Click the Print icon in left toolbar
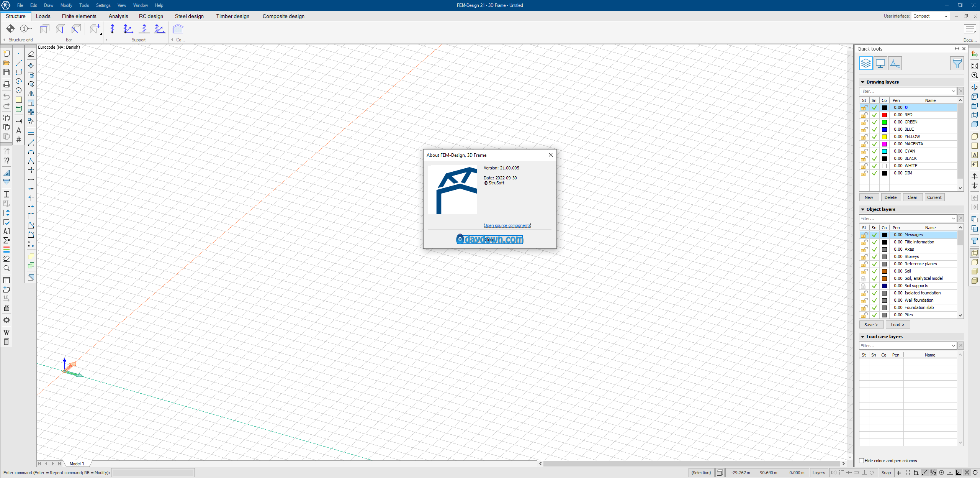 (x=7, y=84)
